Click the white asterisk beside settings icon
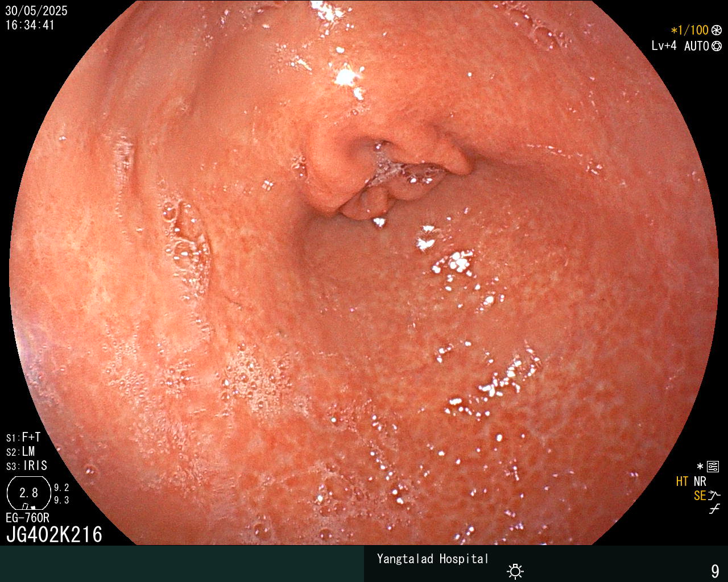This screenshot has height=582, width=728. [x=700, y=467]
